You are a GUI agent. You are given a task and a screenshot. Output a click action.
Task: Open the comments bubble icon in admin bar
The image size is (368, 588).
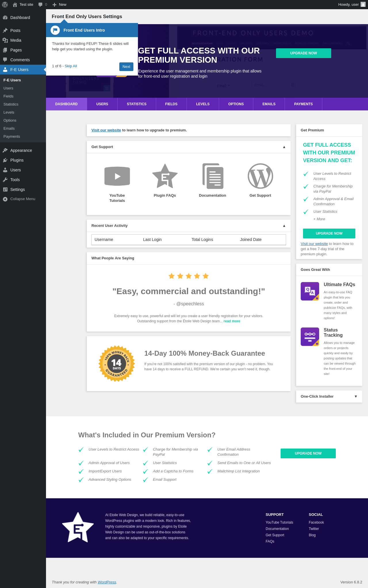pos(41,5)
